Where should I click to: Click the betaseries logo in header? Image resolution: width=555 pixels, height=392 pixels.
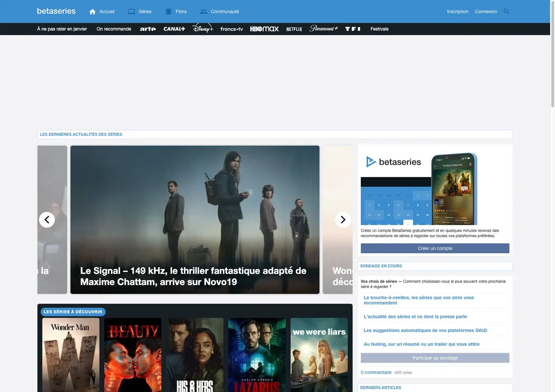pos(56,11)
